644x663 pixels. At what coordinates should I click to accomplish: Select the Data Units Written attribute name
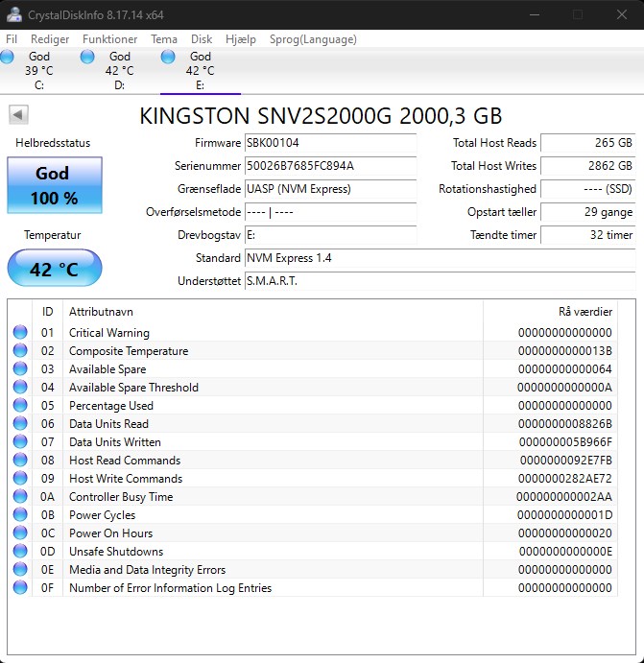coord(115,442)
